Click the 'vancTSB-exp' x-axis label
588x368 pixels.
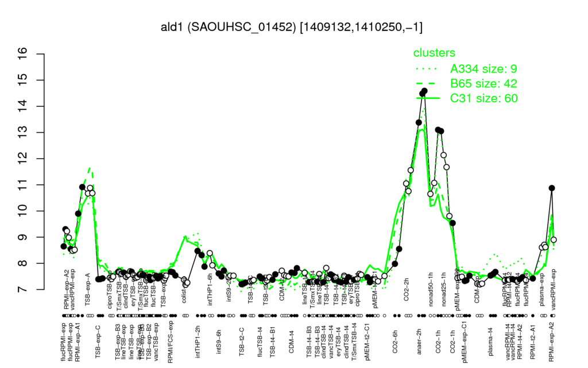coord(157,342)
